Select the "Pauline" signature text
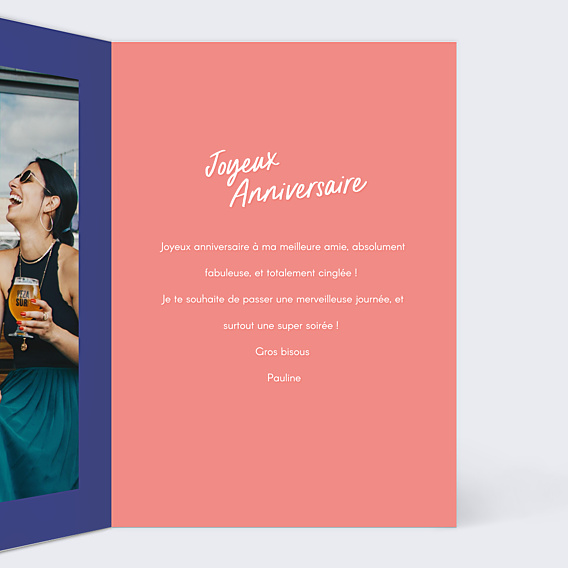The height and width of the screenshot is (568, 568). (284, 378)
